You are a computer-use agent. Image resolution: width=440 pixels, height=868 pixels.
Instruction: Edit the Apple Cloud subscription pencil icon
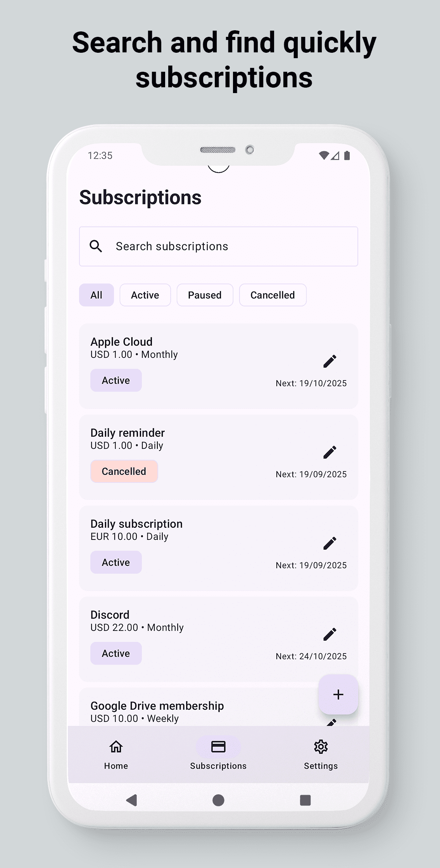coord(330,361)
